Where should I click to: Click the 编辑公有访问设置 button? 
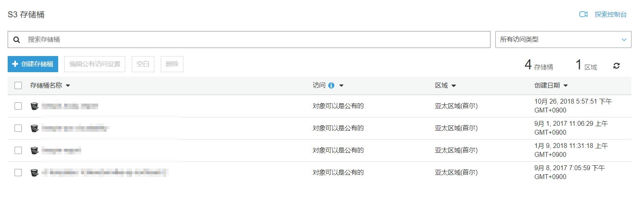click(x=95, y=64)
